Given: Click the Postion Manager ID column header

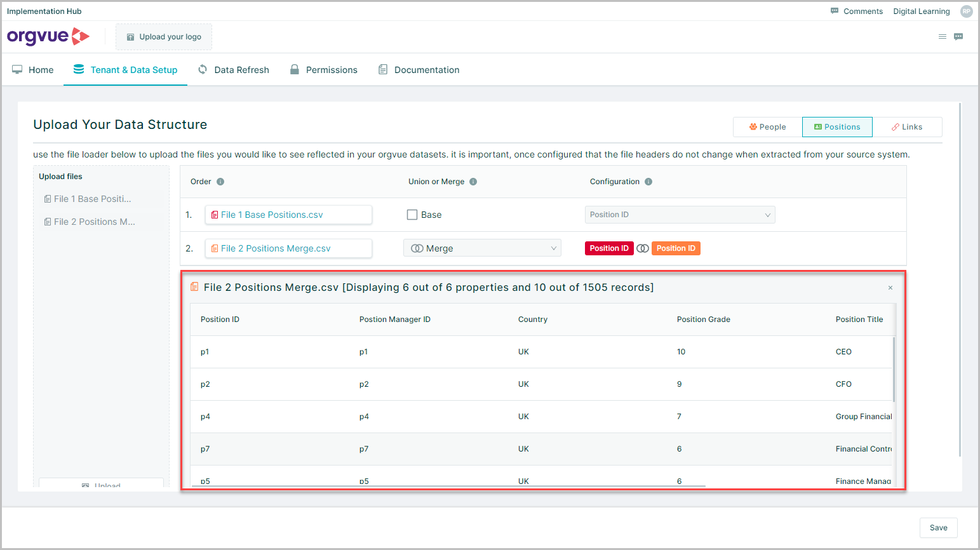Looking at the screenshot, I should tap(395, 319).
